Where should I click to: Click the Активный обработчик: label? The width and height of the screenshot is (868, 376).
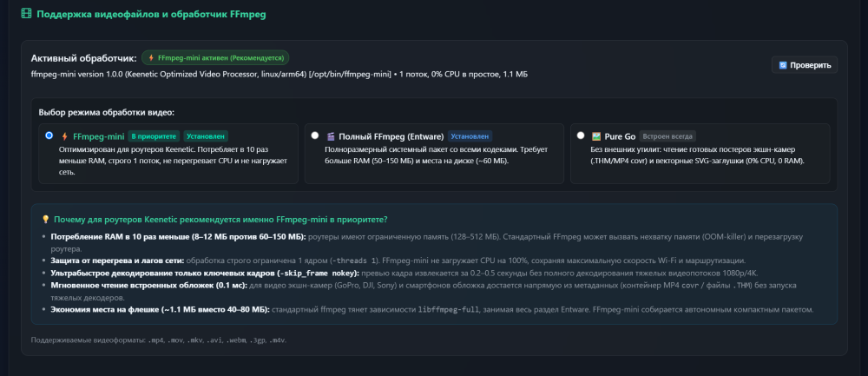click(83, 58)
